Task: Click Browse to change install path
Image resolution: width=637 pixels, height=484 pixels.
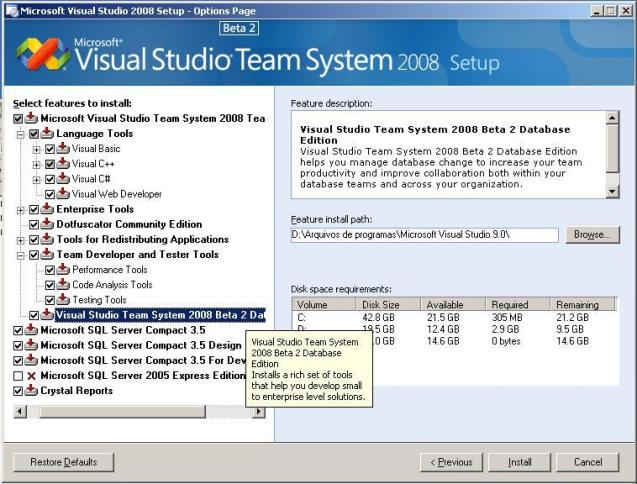Action: [x=592, y=235]
